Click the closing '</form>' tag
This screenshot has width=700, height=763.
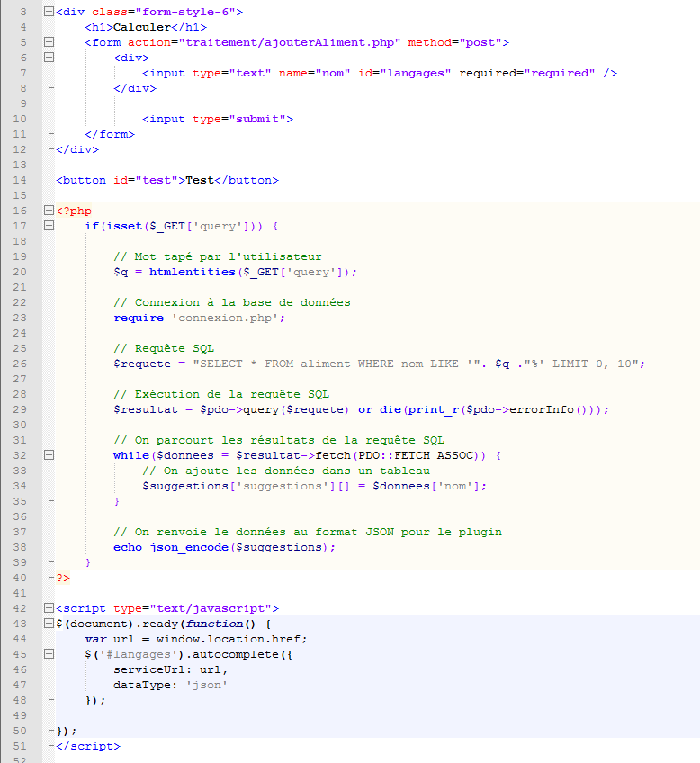(110, 134)
